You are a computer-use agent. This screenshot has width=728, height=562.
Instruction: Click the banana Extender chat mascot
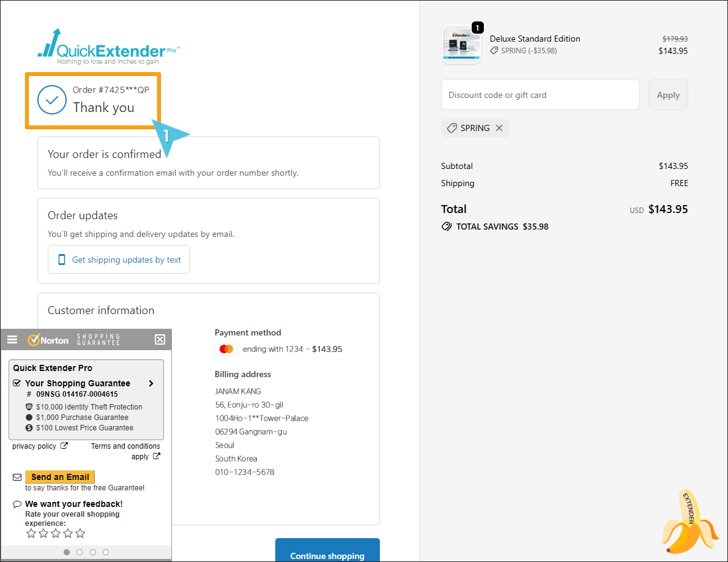point(689,522)
